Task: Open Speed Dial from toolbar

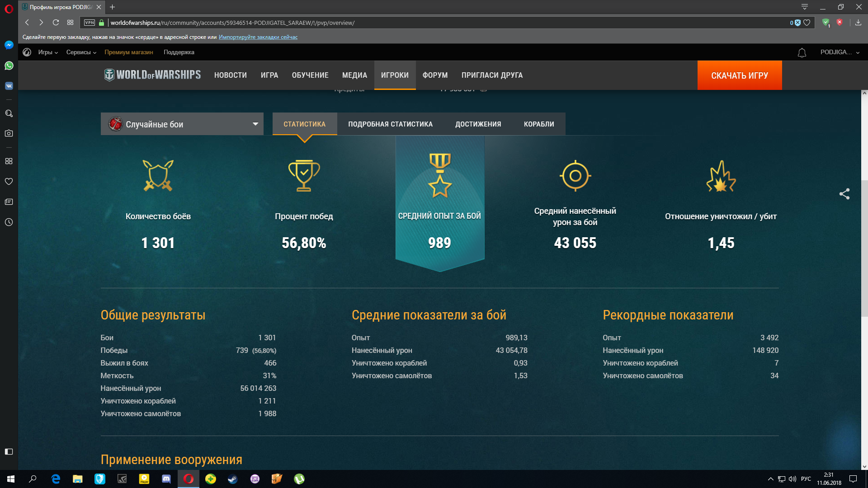Action: 70,23
